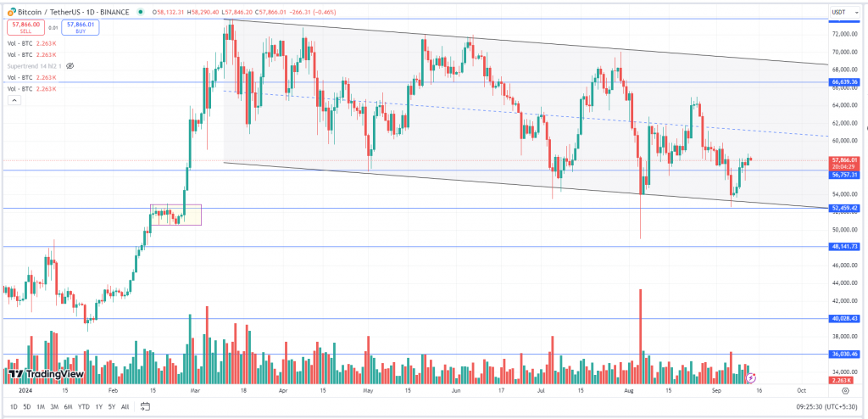The image size is (868, 419).
Task: Toggle Supertrend indicator visibility eye
Action: pos(70,65)
